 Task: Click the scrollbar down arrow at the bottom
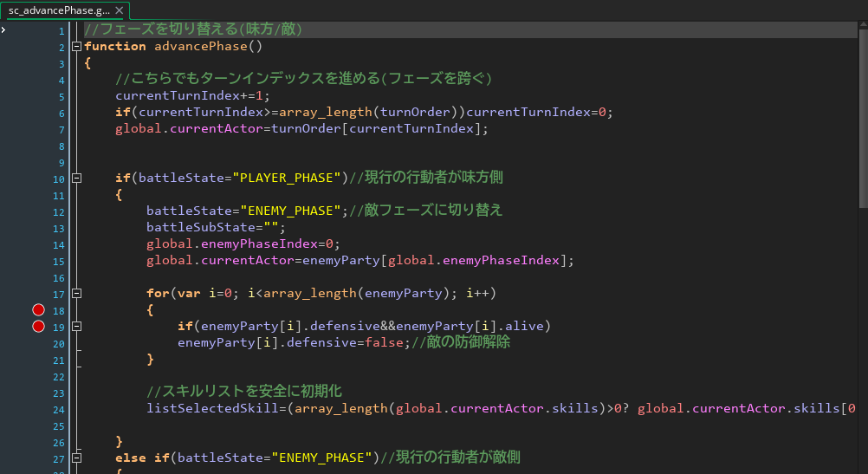point(862,468)
